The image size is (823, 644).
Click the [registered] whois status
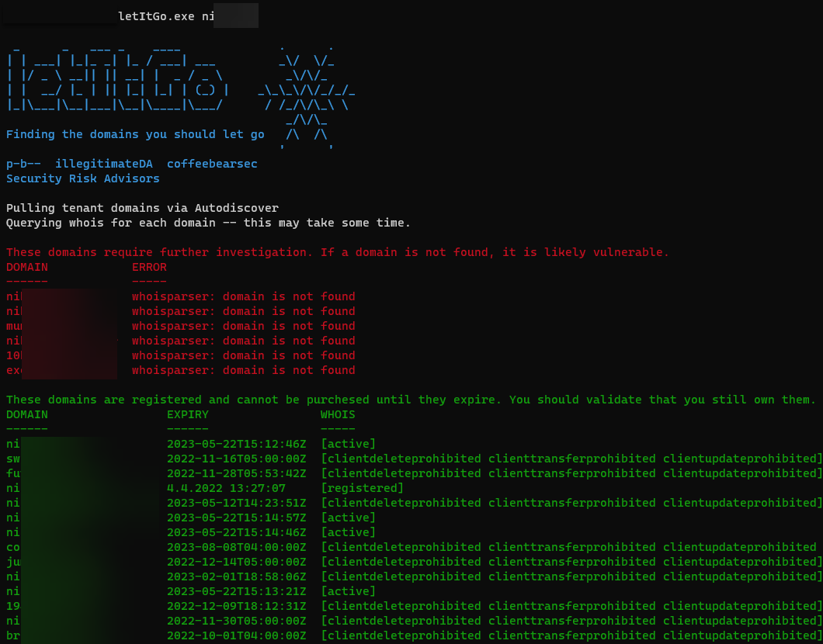(x=362, y=488)
